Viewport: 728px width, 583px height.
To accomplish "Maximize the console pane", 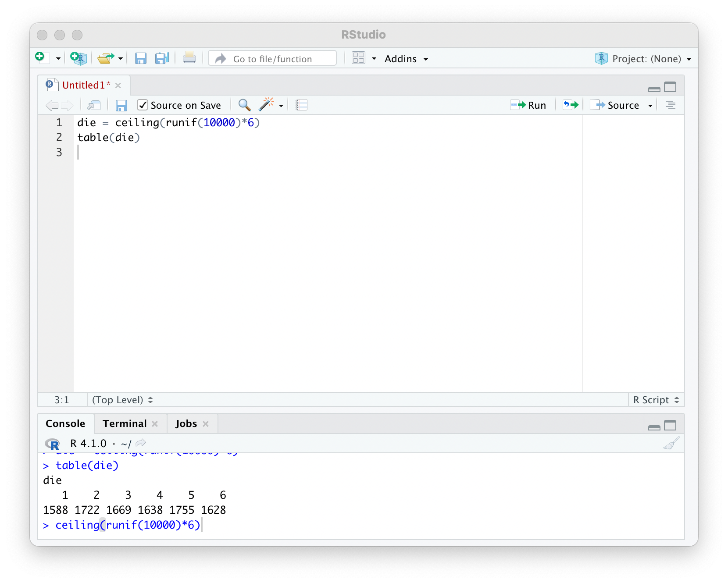I will point(670,425).
